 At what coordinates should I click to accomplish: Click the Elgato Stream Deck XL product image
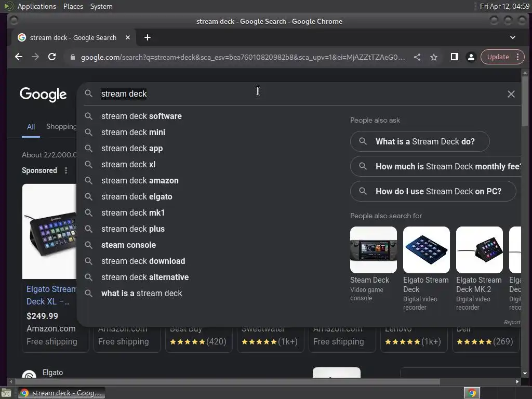coord(49,231)
